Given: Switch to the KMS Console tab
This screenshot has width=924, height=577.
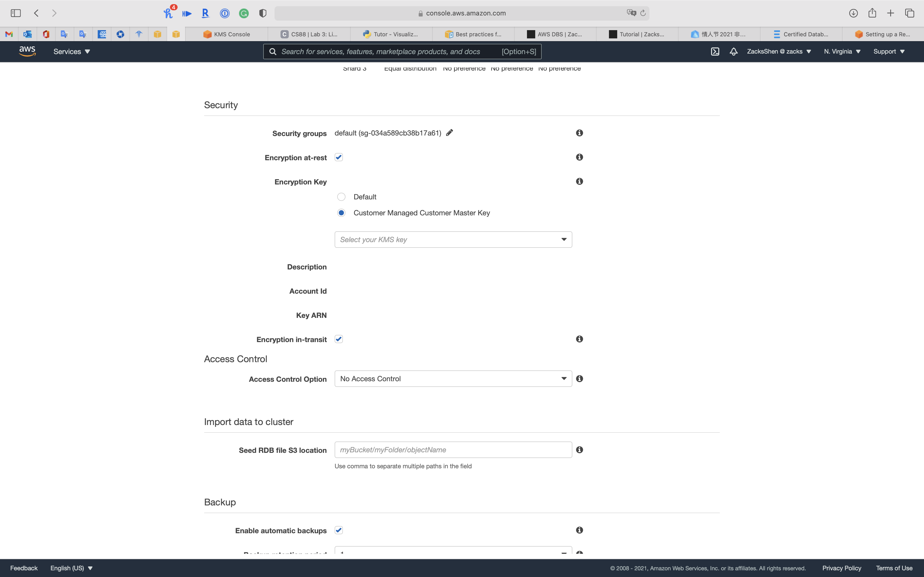Looking at the screenshot, I should coord(226,34).
